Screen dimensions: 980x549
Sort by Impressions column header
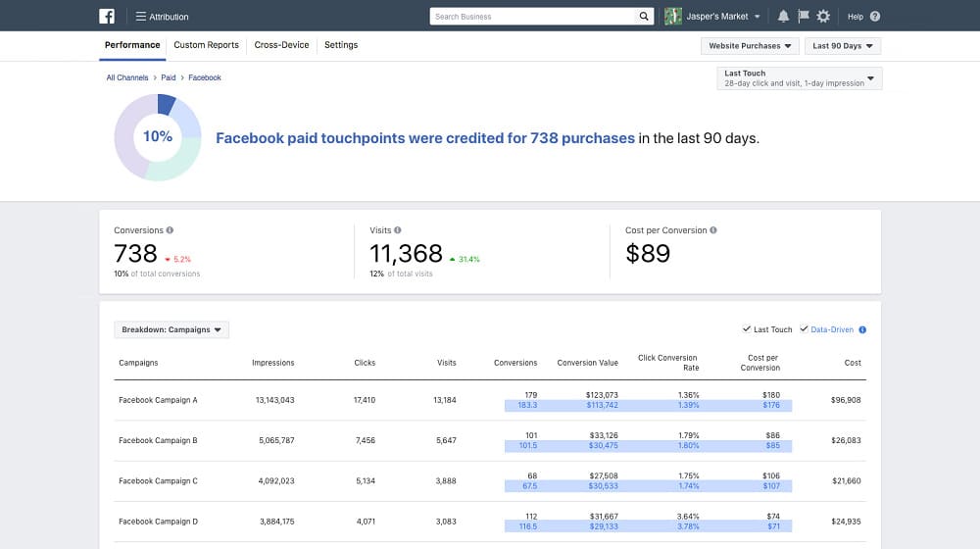coord(272,363)
